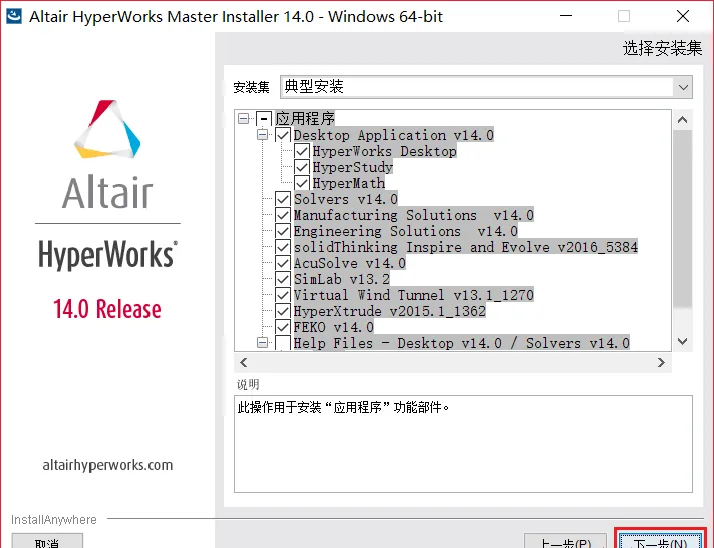Click the 上一步(P) back button
This screenshot has width=714, height=548.
coord(566,541)
